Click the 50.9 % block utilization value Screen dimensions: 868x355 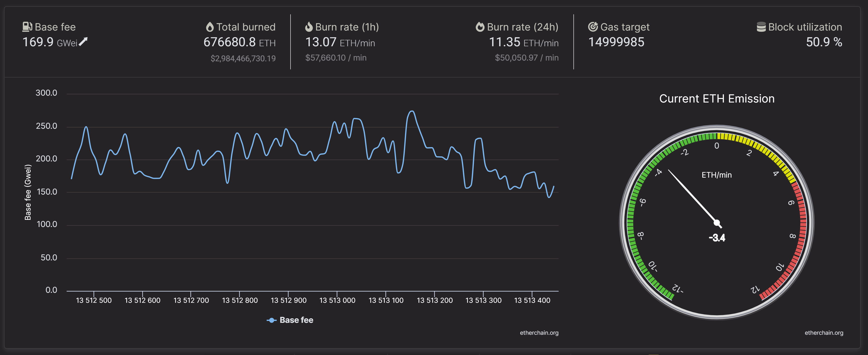pos(824,42)
